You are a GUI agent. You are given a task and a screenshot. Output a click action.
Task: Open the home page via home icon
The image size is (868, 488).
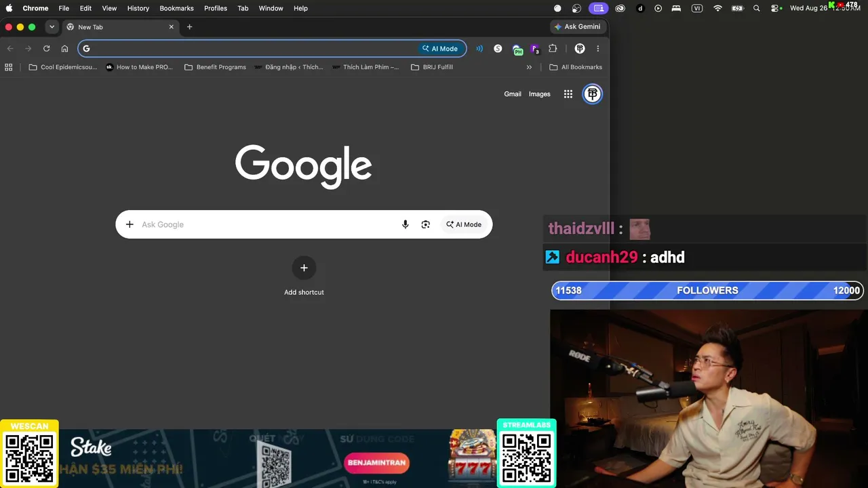pos(64,49)
